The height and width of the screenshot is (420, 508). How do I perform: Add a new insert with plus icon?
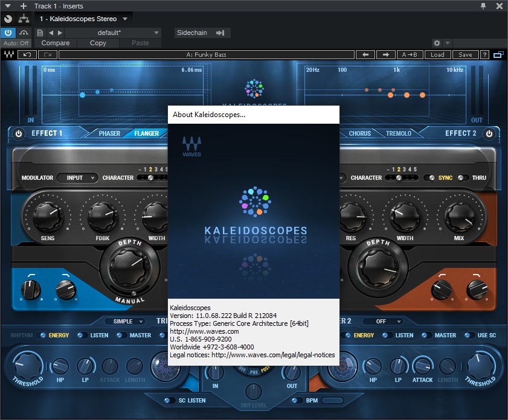click(x=24, y=6)
